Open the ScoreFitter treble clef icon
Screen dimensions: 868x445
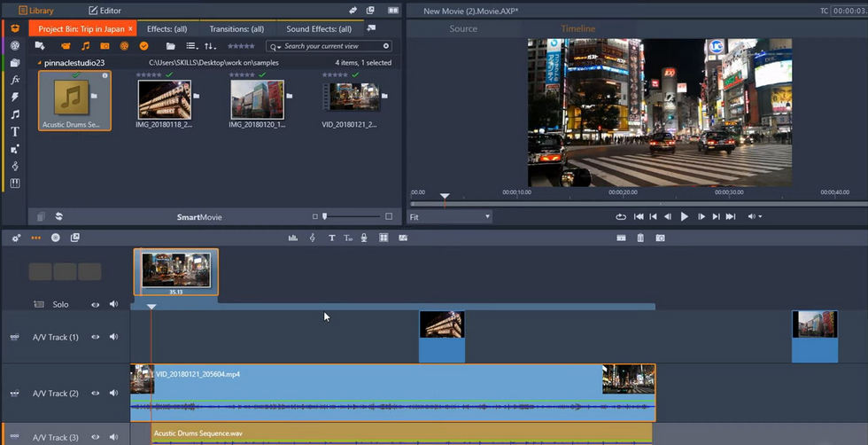pos(312,238)
